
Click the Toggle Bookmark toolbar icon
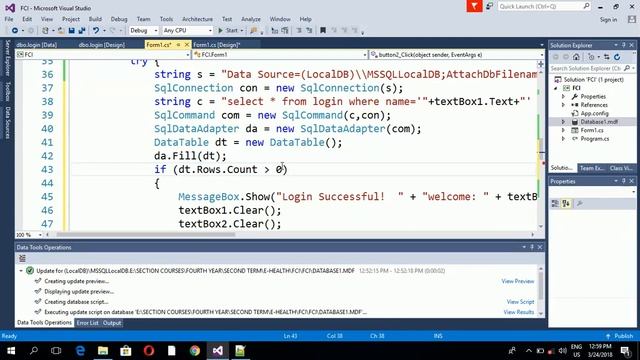(323, 31)
